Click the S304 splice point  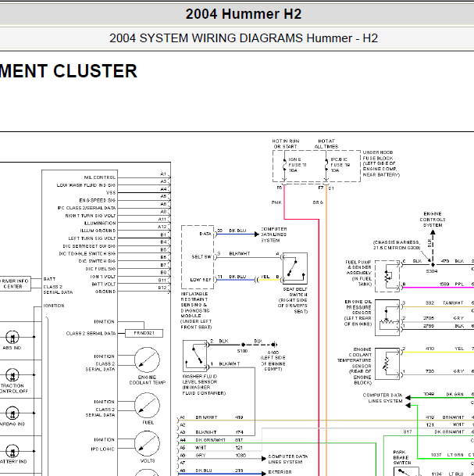click(x=433, y=265)
